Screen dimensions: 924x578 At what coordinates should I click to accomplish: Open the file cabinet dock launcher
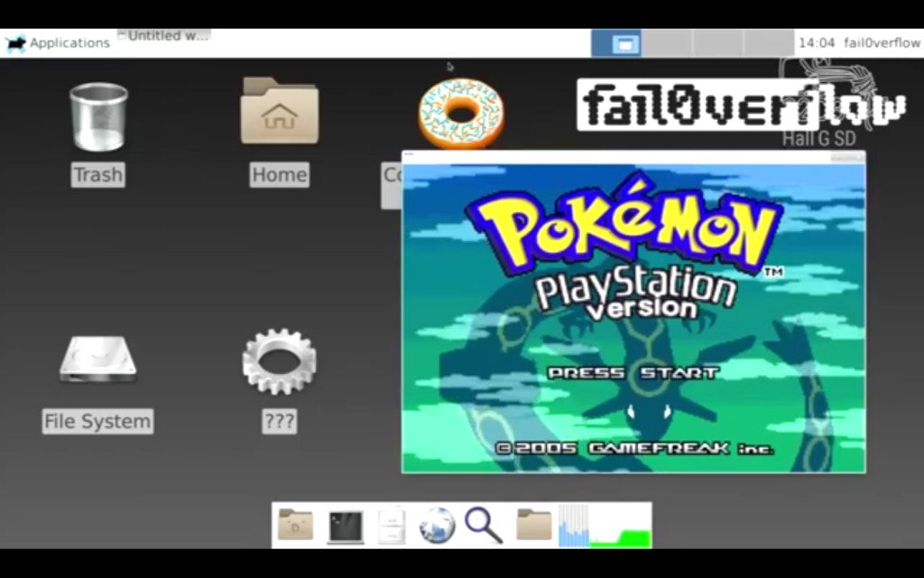[x=392, y=525]
